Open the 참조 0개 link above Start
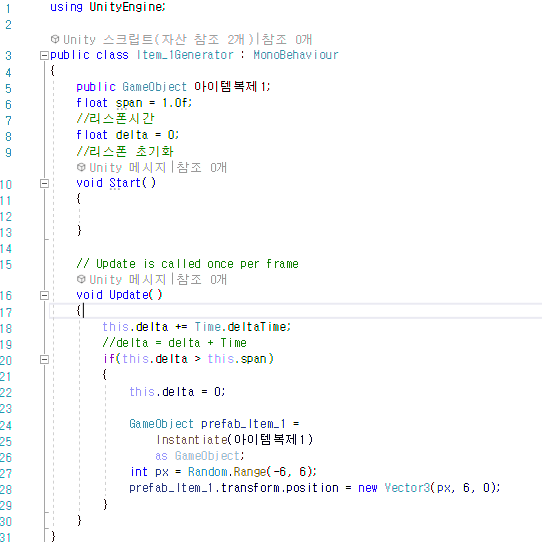This screenshot has width=542, height=542. coord(201,168)
